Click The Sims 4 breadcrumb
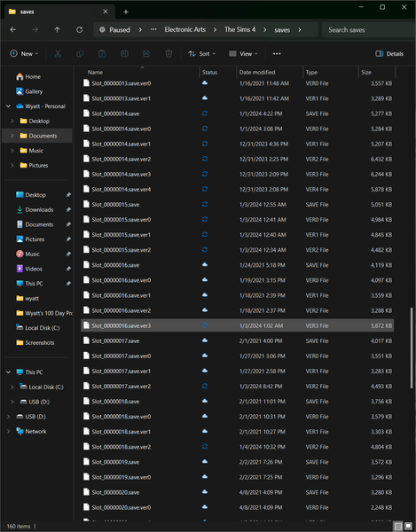This screenshot has height=532, width=416. pyautogui.click(x=239, y=30)
